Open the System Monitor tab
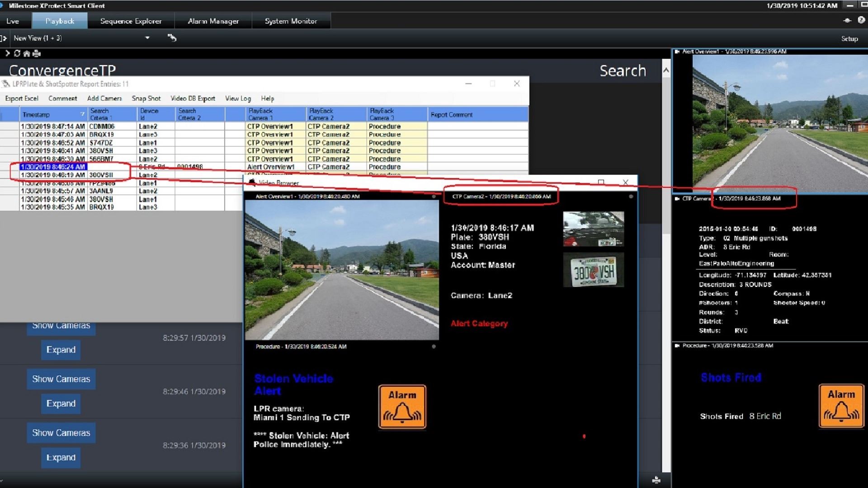Screen dimensions: 868x488 coord(291,21)
